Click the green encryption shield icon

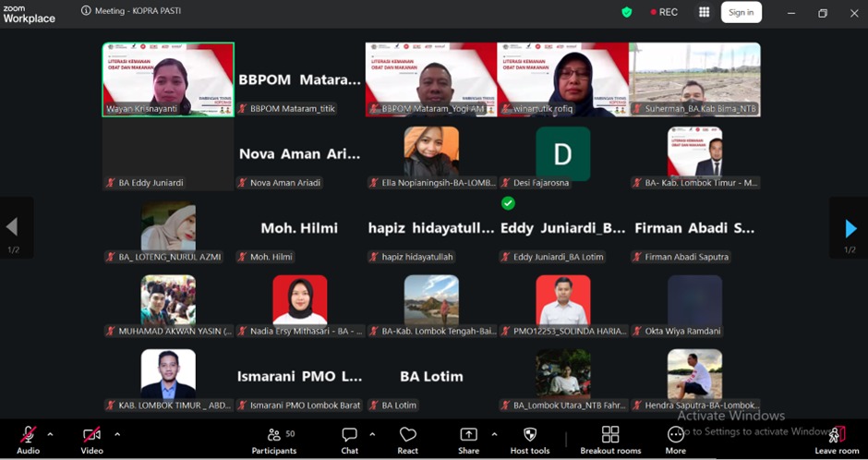click(x=627, y=12)
